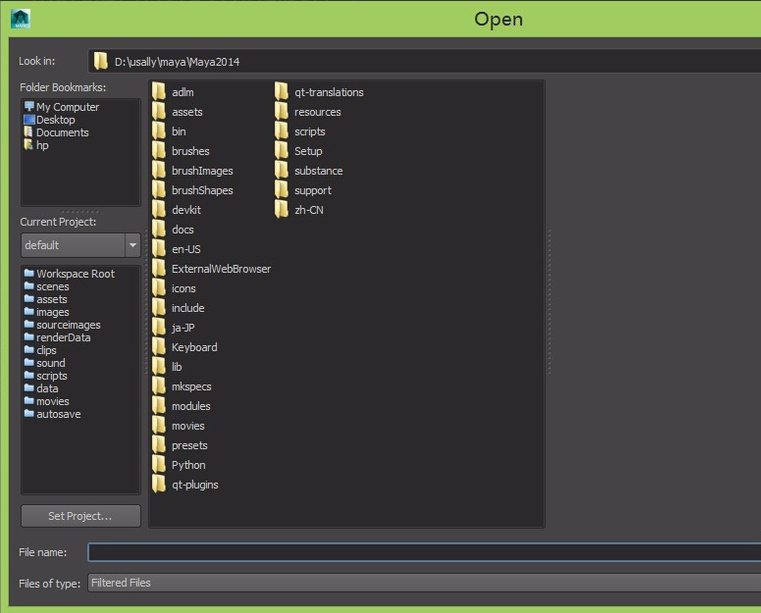
Task: Click the resources folder icon
Action: click(281, 112)
